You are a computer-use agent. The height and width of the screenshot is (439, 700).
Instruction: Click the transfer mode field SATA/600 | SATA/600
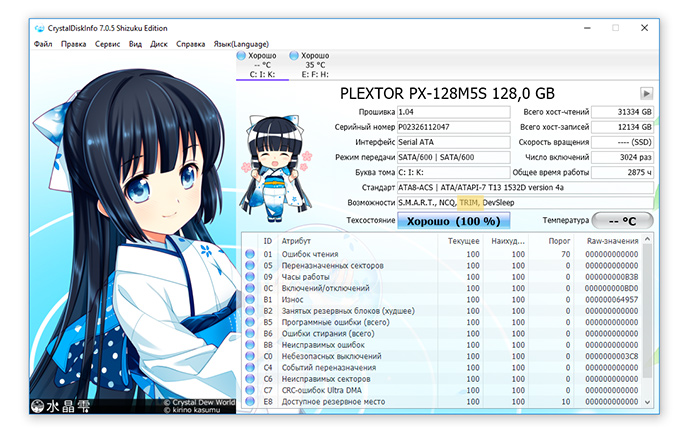coord(454,157)
